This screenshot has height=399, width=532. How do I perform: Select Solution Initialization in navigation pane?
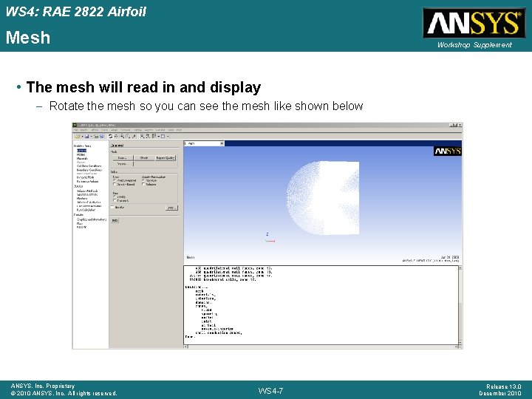click(x=89, y=202)
